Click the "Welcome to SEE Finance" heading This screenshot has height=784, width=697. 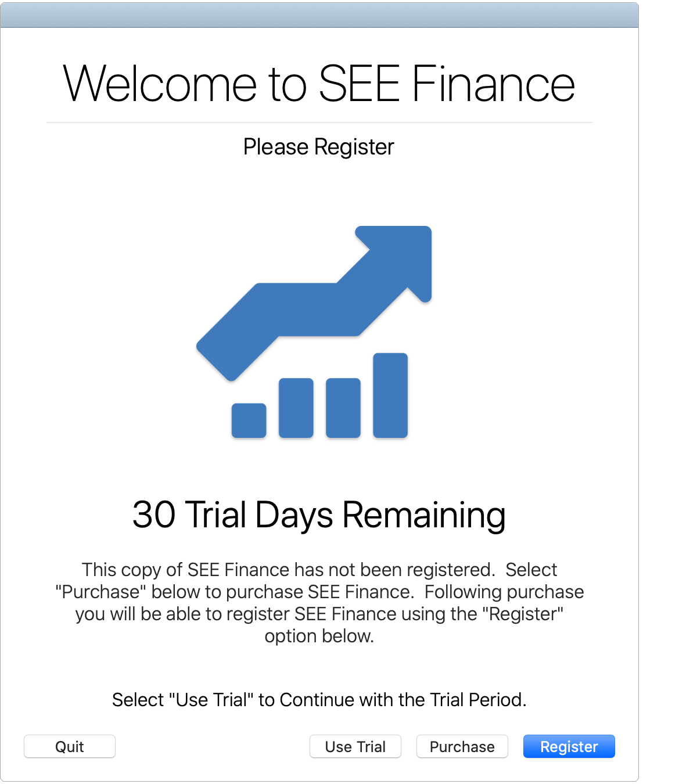[x=319, y=84]
